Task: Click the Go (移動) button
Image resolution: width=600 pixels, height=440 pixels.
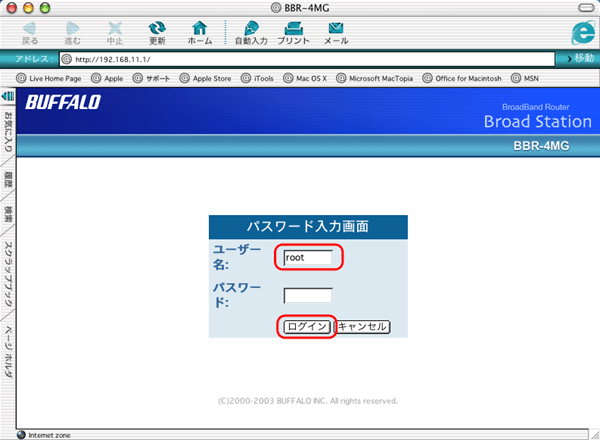Action: pos(580,58)
